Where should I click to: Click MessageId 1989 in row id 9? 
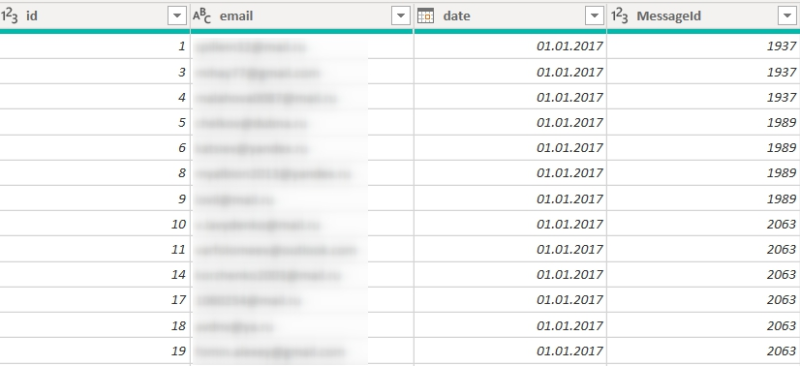tap(704, 199)
